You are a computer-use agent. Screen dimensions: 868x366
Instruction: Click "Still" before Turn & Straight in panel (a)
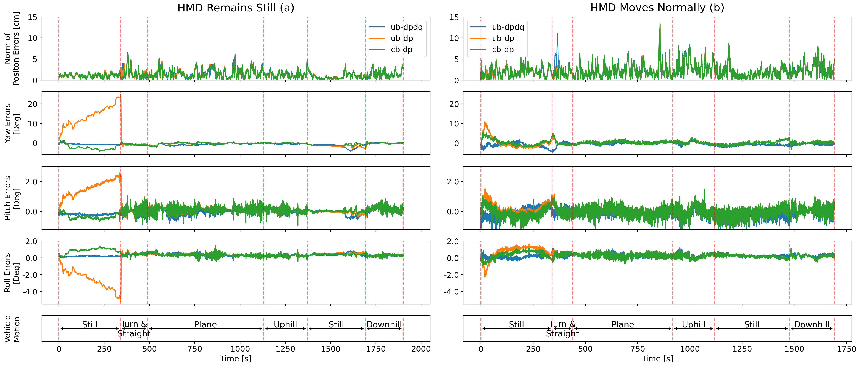click(90, 325)
